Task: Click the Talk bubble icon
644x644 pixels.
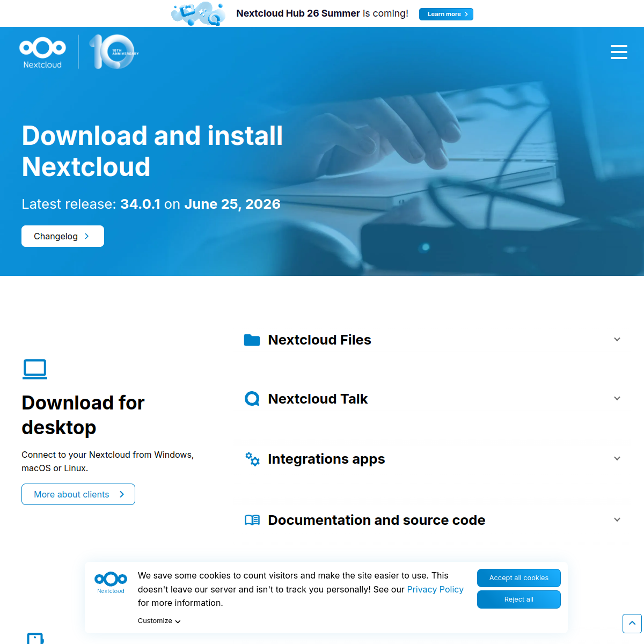Action: (x=252, y=399)
